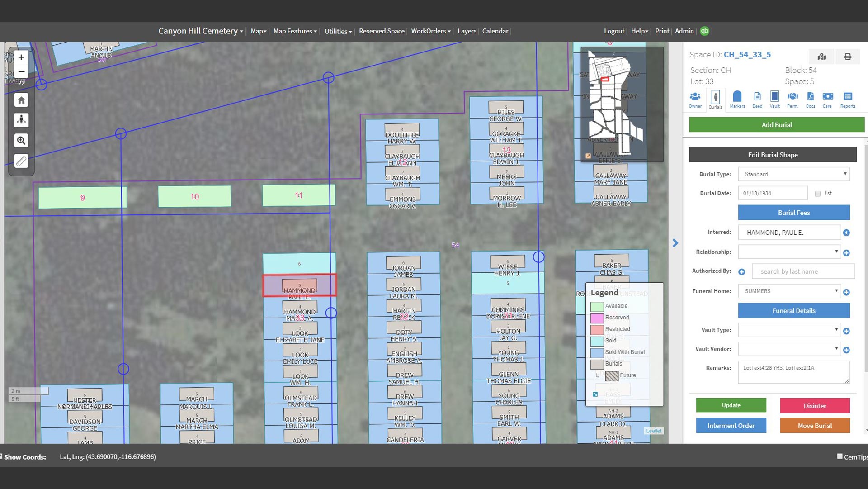Open the Deed tab icon
Image resolution: width=868 pixels, height=489 pixels.
757,100
